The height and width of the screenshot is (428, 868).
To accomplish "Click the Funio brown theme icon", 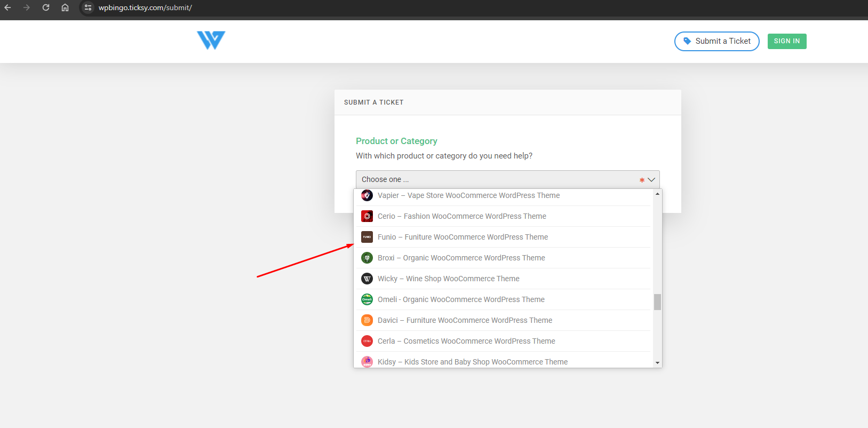I will (367, 237).
